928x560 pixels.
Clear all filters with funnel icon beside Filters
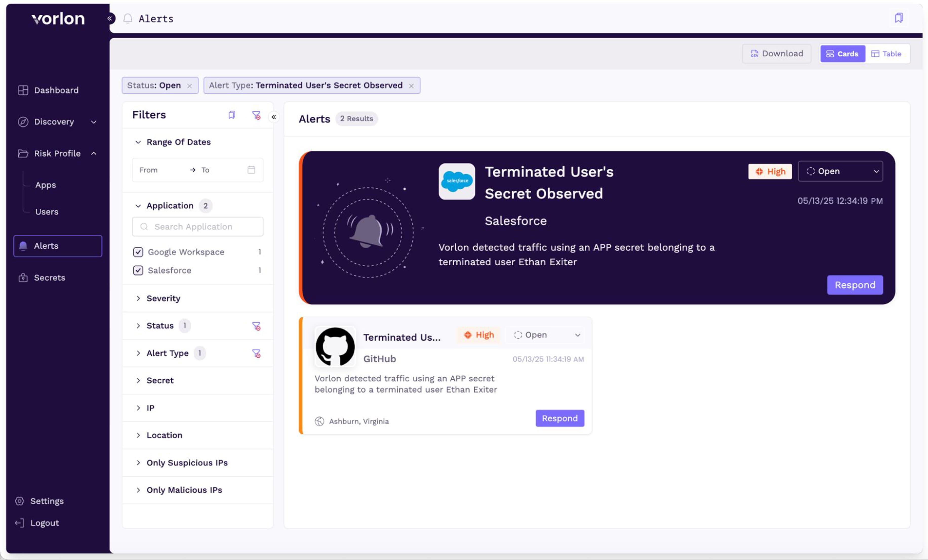coord(256,115)
